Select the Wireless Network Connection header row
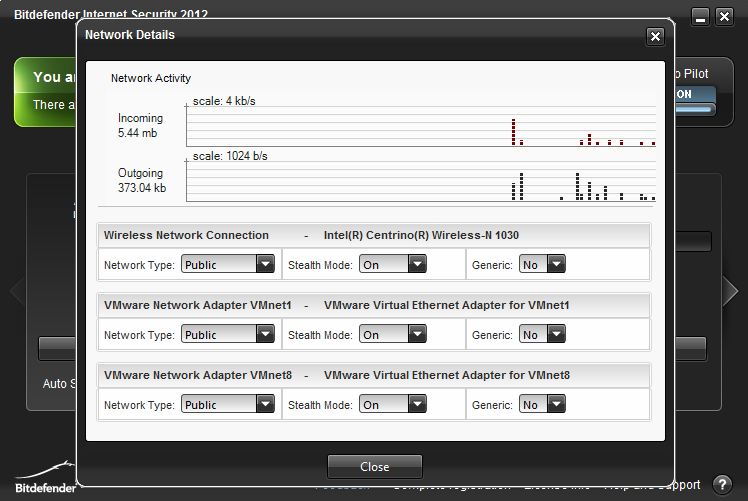Screen dimensions: 748x501 [374, 235]
